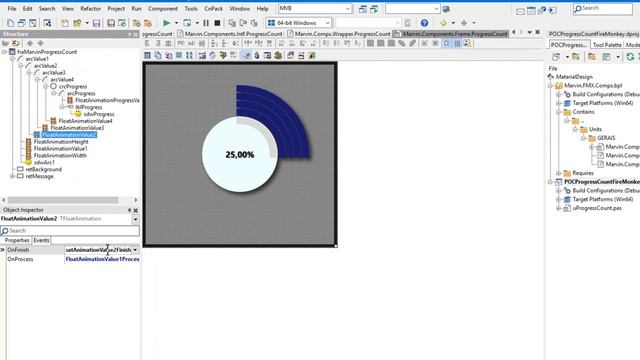Click the gray forward navigation diamond icon
Viewport: 640px width, 360px height.
click(x=464, y=23)
